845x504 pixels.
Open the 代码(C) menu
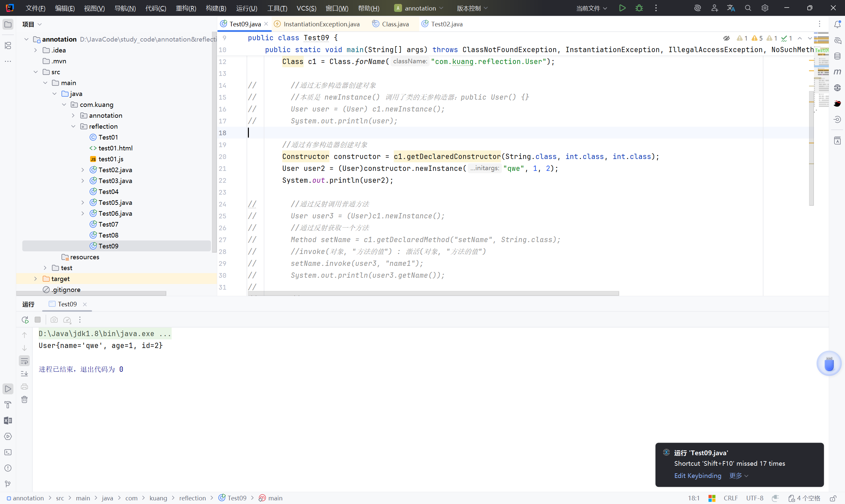155,8
